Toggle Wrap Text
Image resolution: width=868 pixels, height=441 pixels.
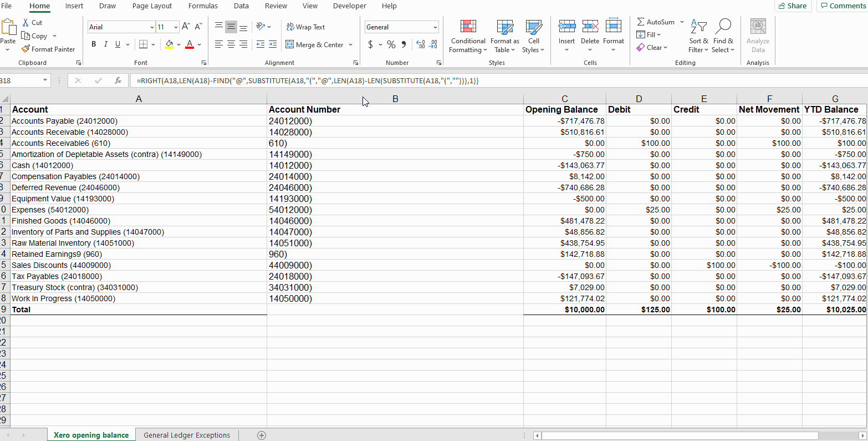(305, 27)
